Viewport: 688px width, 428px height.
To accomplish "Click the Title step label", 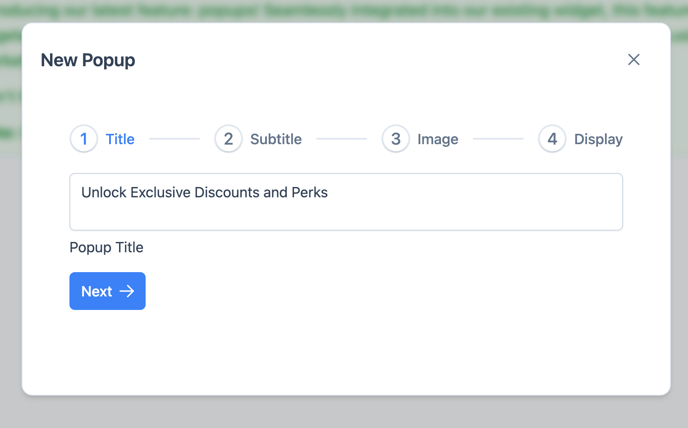I will [x=120, y=139].
